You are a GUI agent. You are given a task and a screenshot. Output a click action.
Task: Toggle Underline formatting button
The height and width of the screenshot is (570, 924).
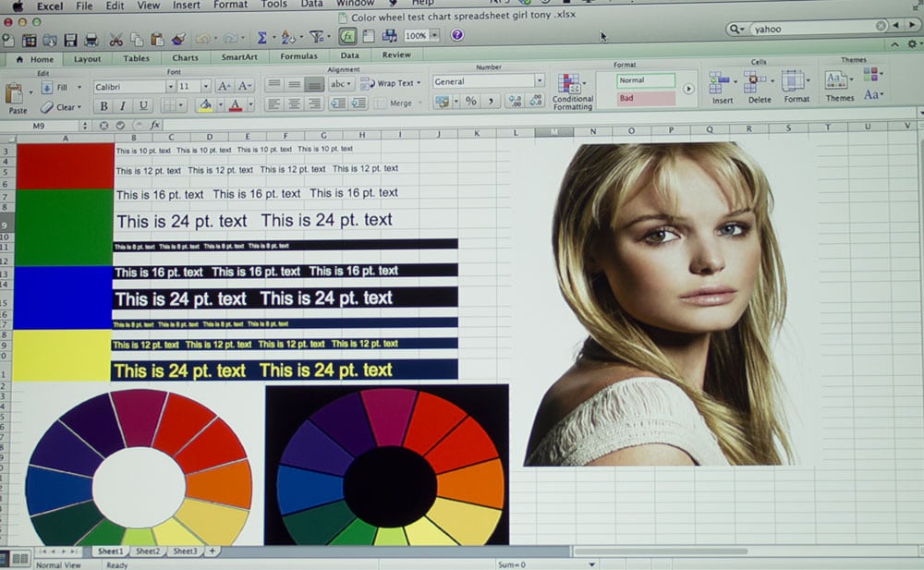click(142, 106)
